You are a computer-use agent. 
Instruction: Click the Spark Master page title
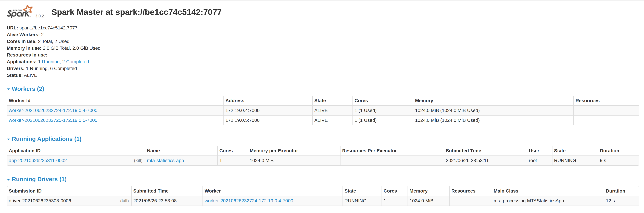click(x=136, y=12)
